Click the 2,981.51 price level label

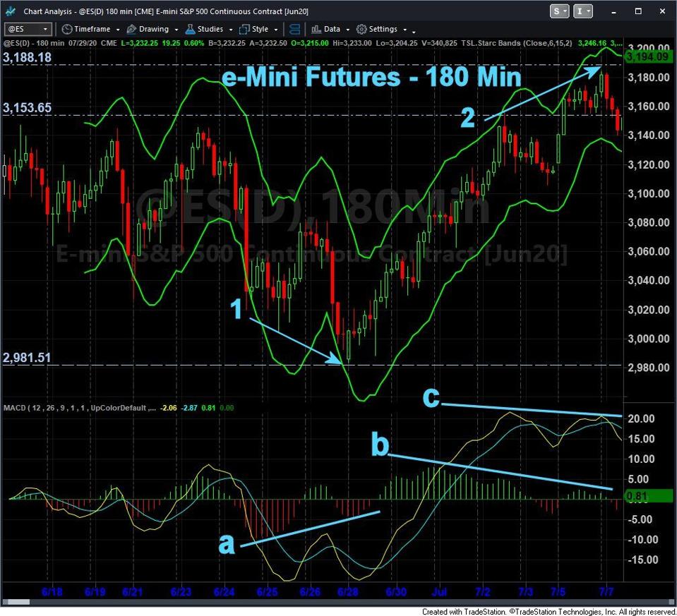(28, 358)
